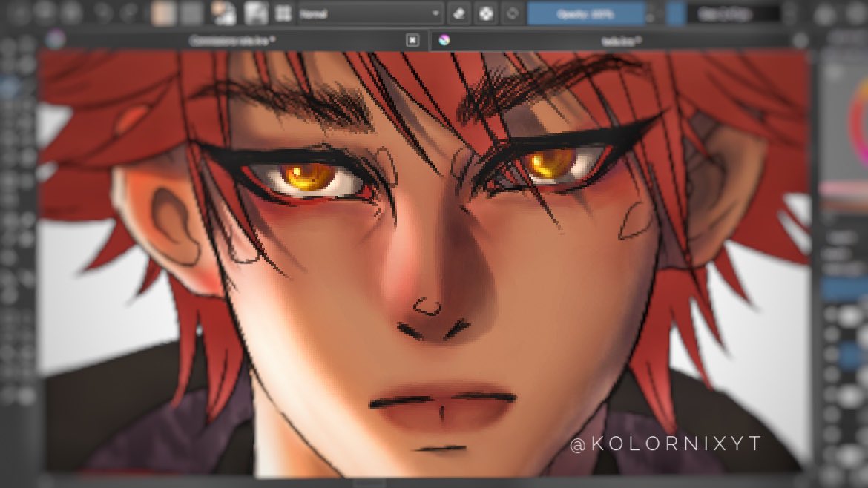Open the brush settings grid icon
868x488 pixels.
(x=283, y=13)
